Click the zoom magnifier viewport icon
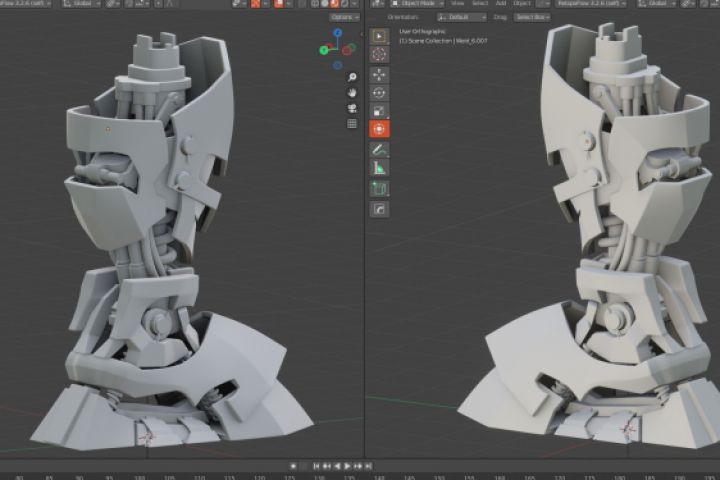The image size is (720, 480). (352, 77)
